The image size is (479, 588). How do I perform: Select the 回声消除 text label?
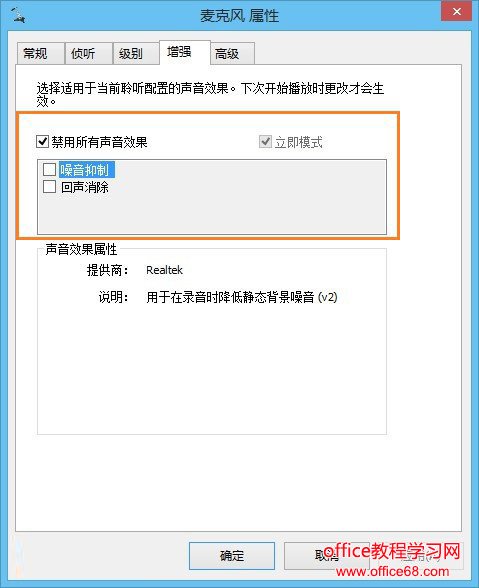pos(85,187)
